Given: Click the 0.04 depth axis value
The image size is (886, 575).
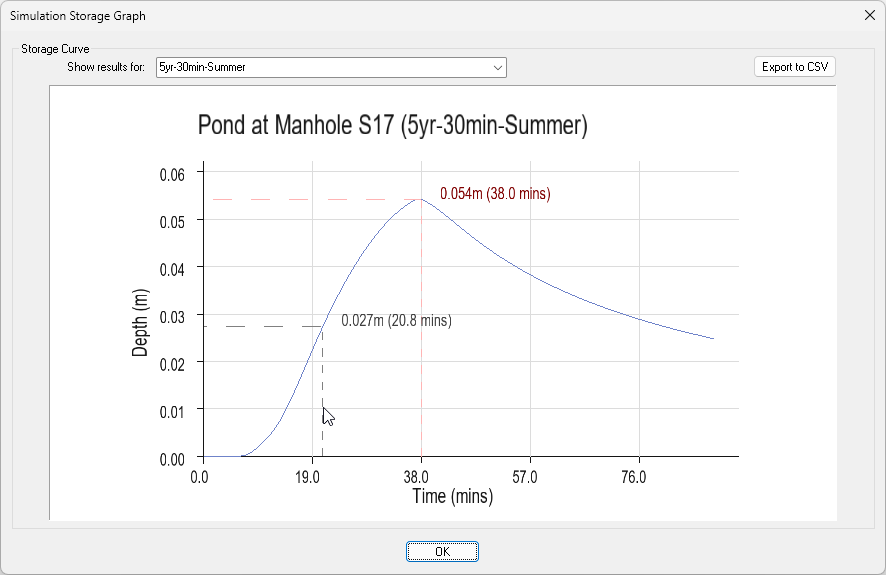Looking at the screenshot, I should (173, 268).
